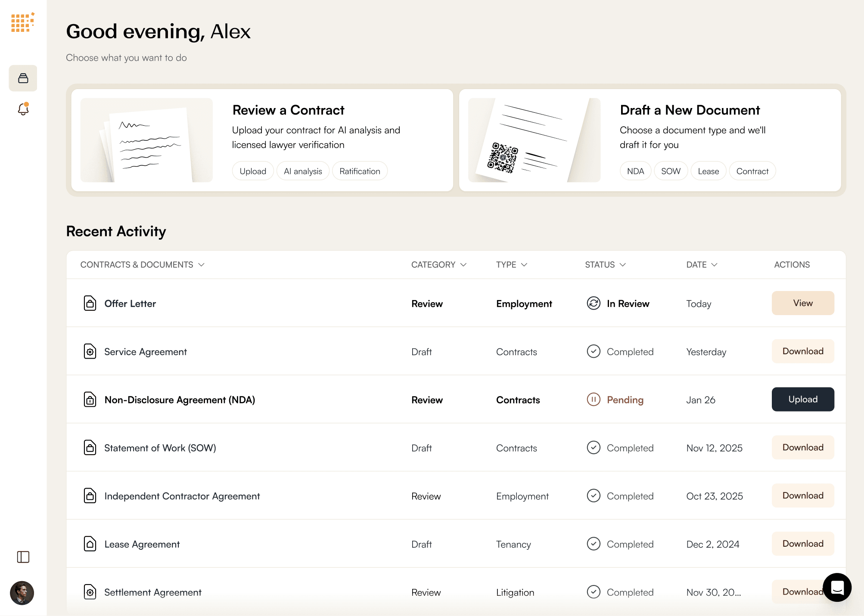Click Upload button for the NDA row

[x=802, y=399]
